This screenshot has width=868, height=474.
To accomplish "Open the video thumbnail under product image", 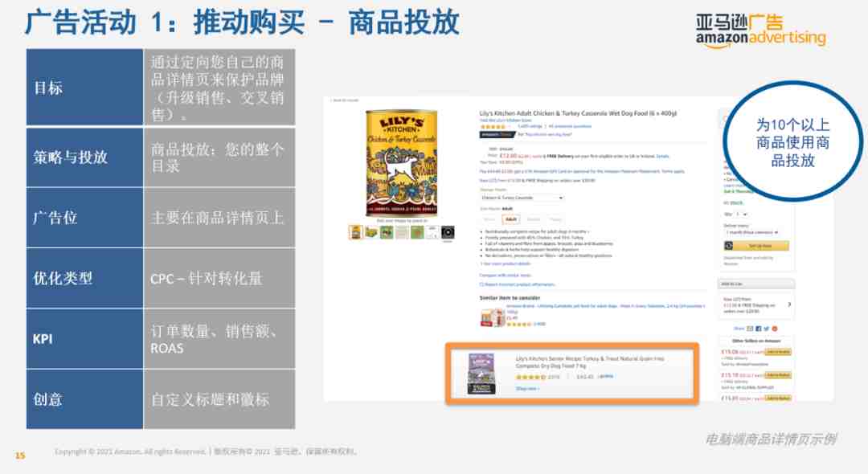I will coord(448,232).
